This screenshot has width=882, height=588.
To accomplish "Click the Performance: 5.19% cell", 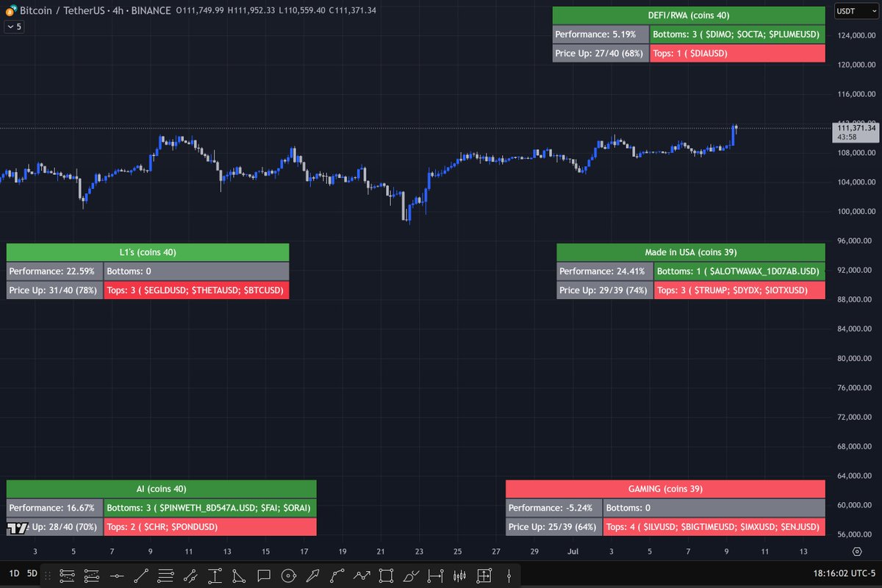I will click(600, 35).
